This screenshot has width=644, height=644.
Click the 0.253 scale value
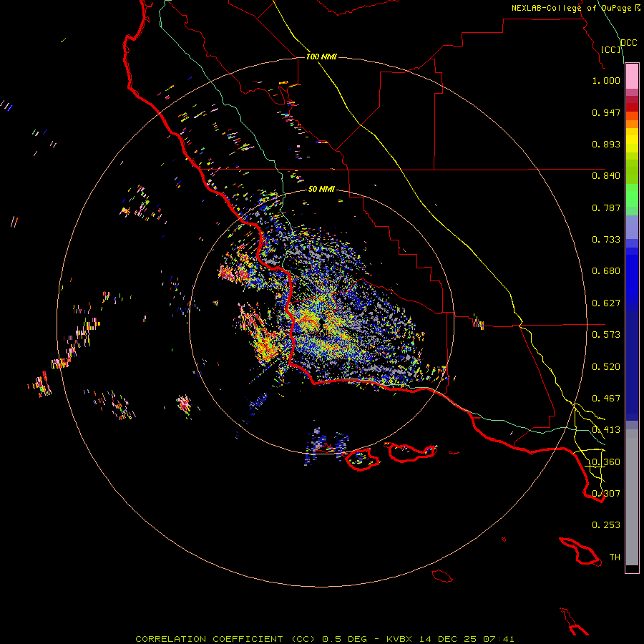tap(606, 525)
